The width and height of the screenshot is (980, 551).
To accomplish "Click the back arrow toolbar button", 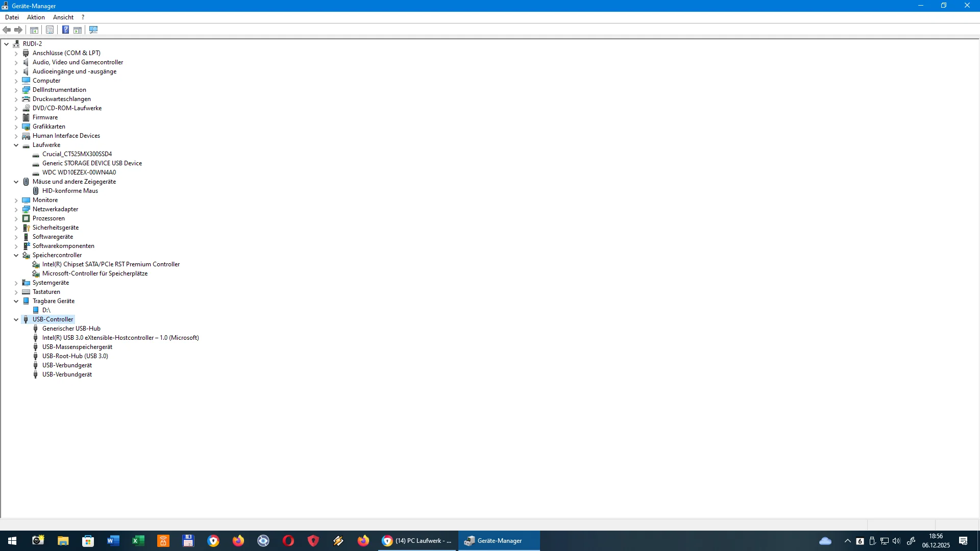I will pyautogui.click(x=7, y=30).
